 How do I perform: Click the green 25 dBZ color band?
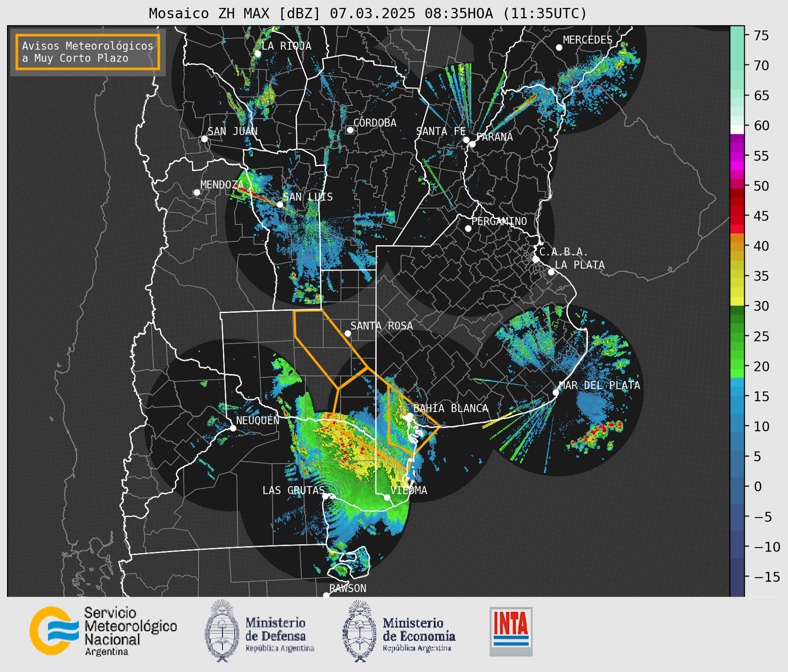pos(737,336)
